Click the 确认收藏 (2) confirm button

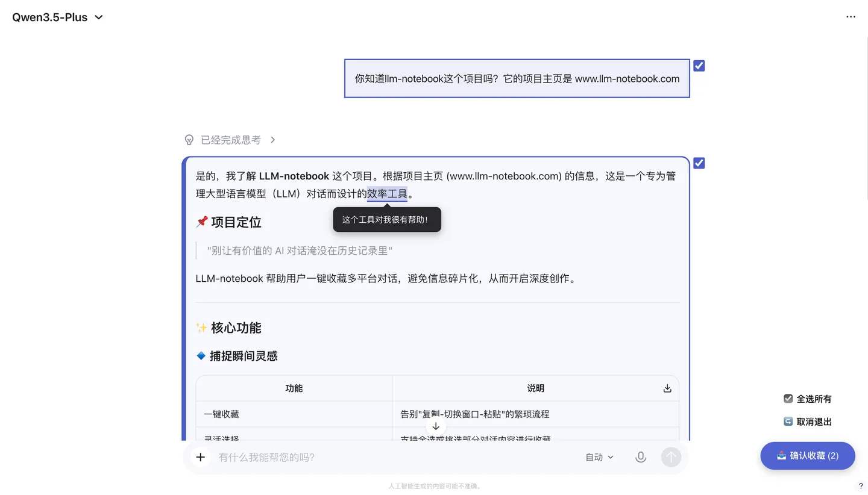coord(808,456)
